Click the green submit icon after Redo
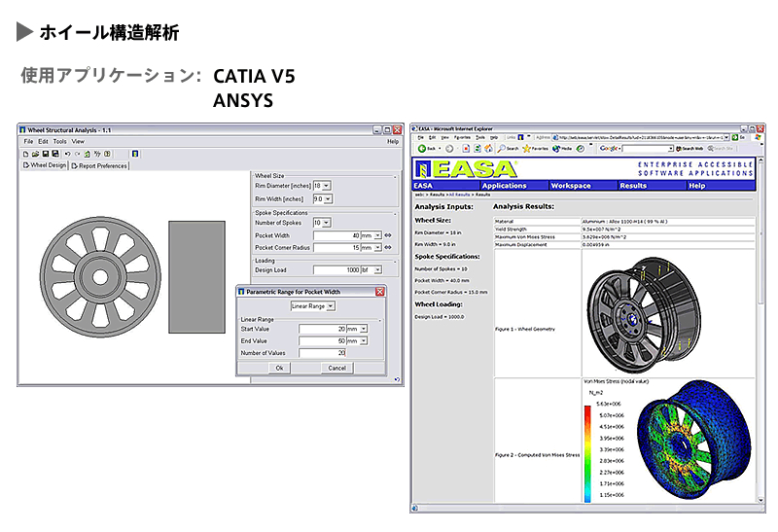Viewport: 778px width, 532px height. pos(87,154)
